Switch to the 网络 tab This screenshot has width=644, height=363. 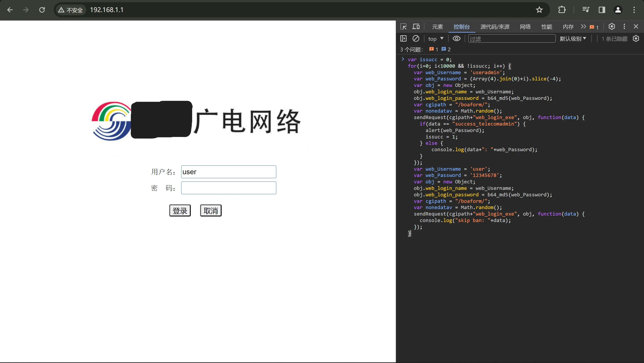(x=525, y=27)
